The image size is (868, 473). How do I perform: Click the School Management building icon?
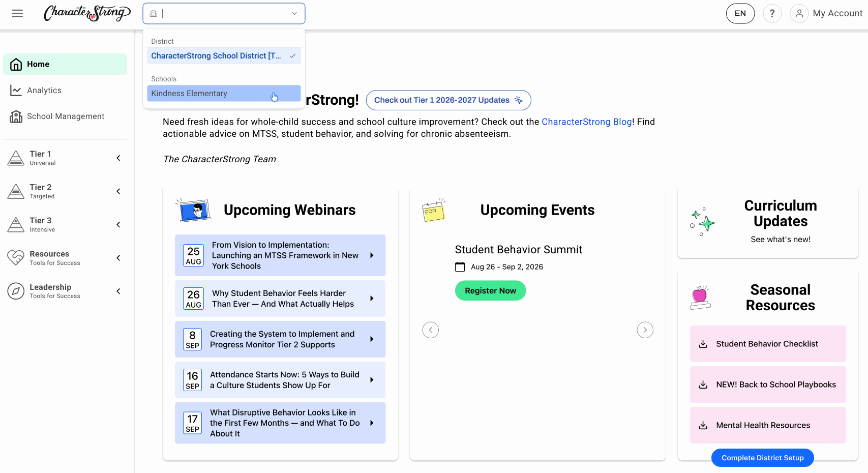pos(16,116)
